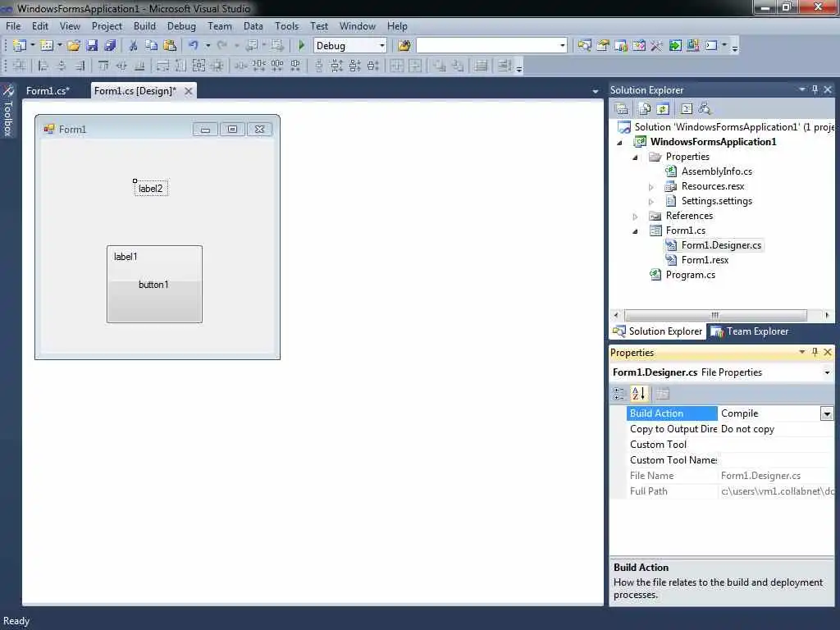Click the Find in Files icon
This screenshot has width=840, height=630.
404,46
